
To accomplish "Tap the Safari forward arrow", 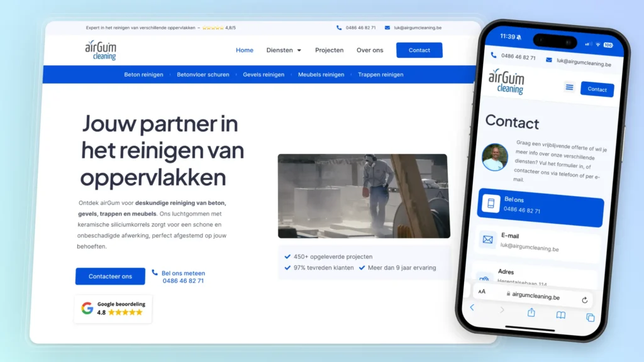I will pos(502,310).
